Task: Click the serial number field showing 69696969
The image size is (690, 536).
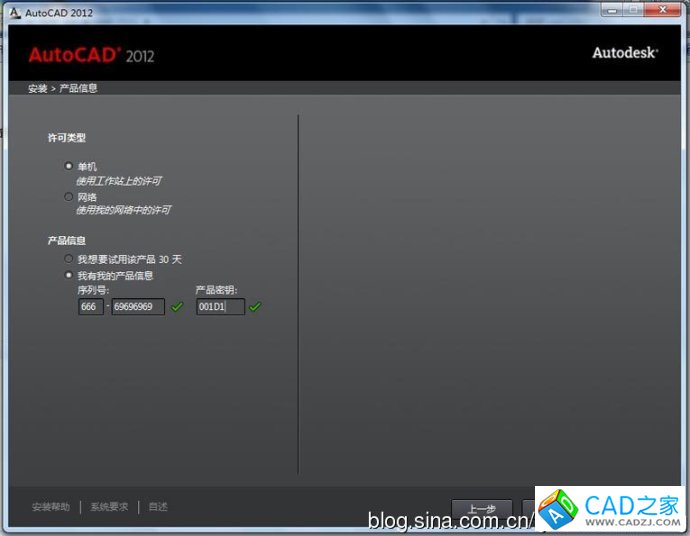Action: coord(138,307)
